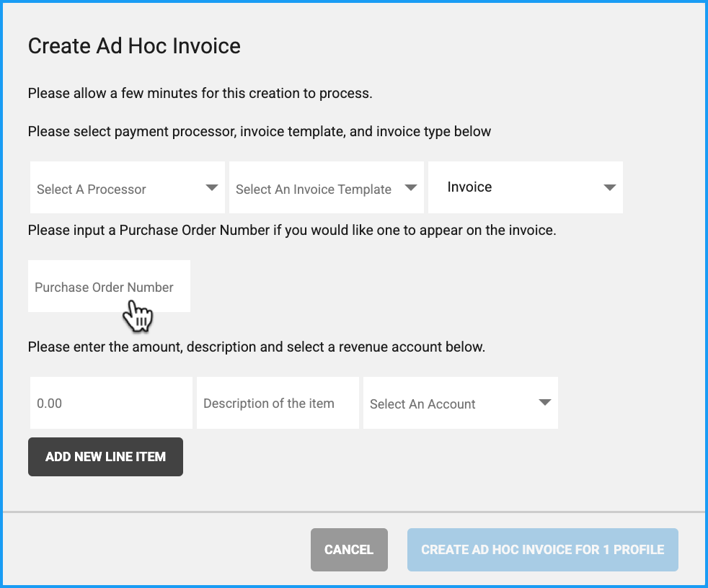Click the 'Please enter the amount' instruction text
The height and width of the screenshot is (588, 708).
click(256, 347)
